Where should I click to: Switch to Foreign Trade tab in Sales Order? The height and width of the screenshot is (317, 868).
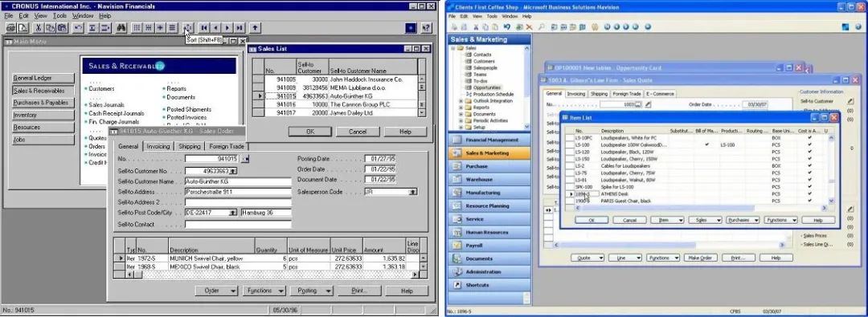[x=226, y=147]
